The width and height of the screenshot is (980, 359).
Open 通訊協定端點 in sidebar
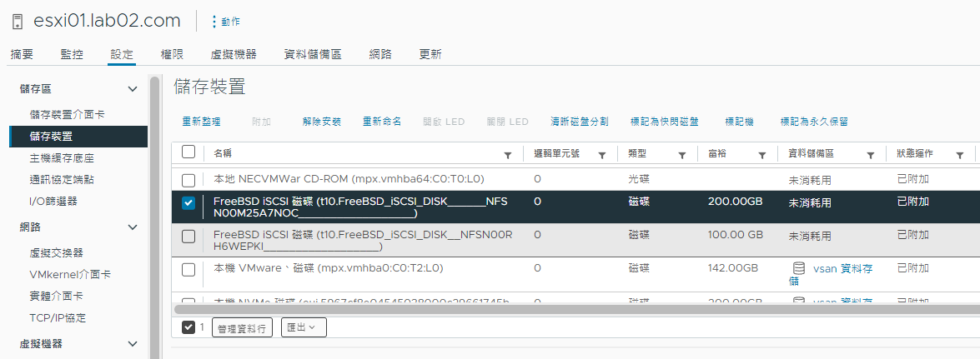[x=62, y=180]
